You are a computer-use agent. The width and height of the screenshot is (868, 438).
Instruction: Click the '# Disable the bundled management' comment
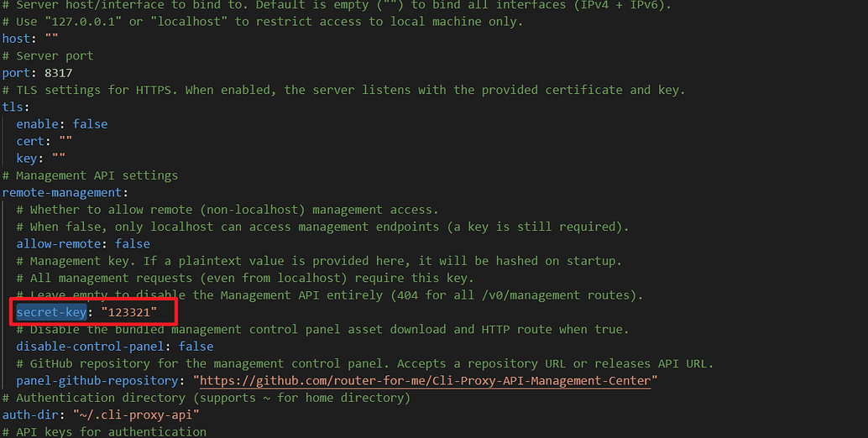(x=322, y=330)
